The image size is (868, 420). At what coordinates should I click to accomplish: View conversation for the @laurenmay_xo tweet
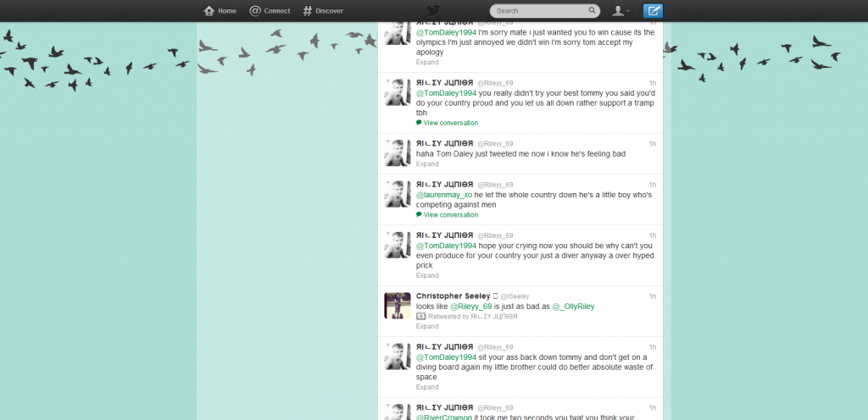click(x=451, y=215)
